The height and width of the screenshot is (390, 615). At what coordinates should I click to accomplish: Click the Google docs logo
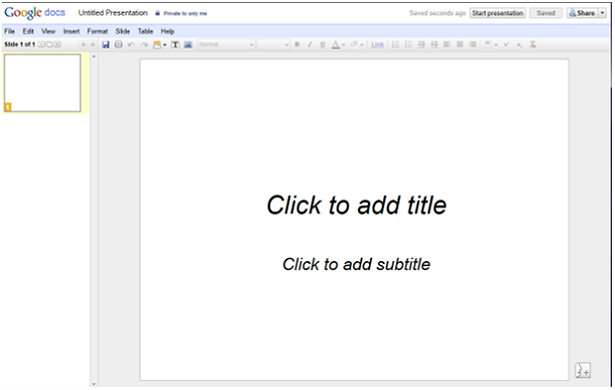[35, 13]
